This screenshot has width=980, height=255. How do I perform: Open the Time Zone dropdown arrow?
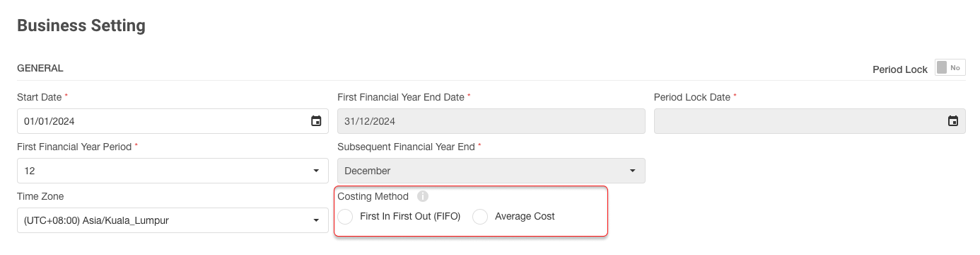point(316,220)
